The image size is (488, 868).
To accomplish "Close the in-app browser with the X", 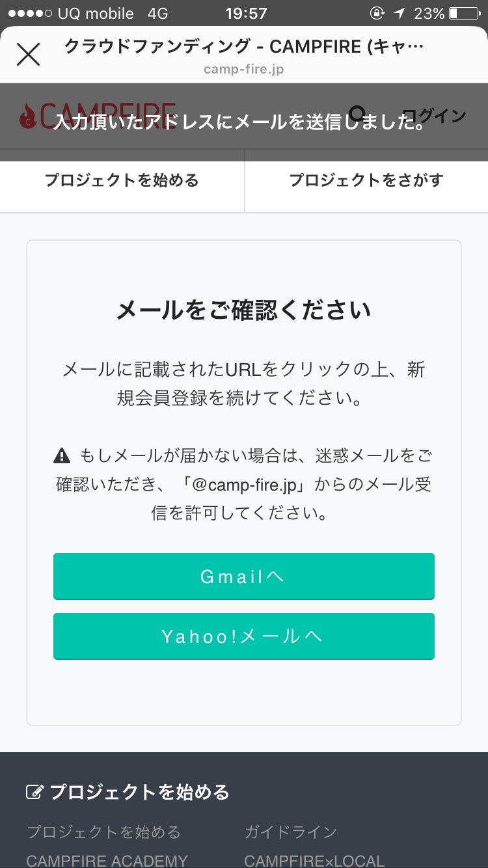I will [28, 55].
